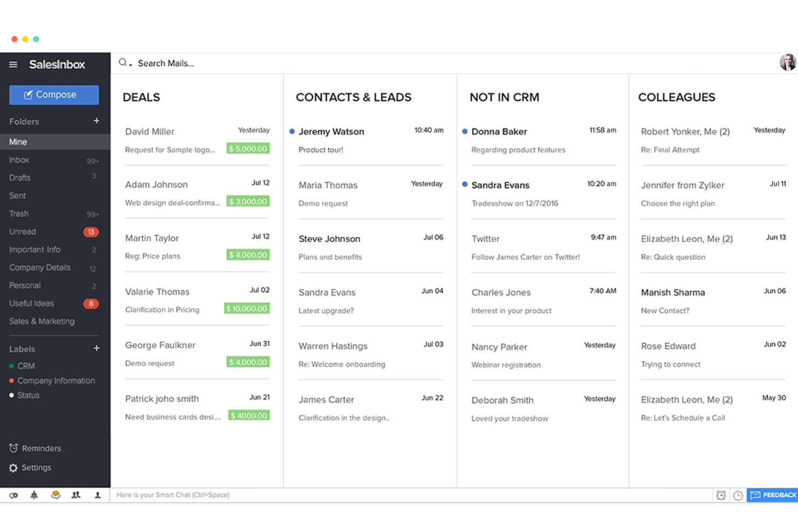Add a new label with the plus icon
798x532 pixels.
click(97, 348)
